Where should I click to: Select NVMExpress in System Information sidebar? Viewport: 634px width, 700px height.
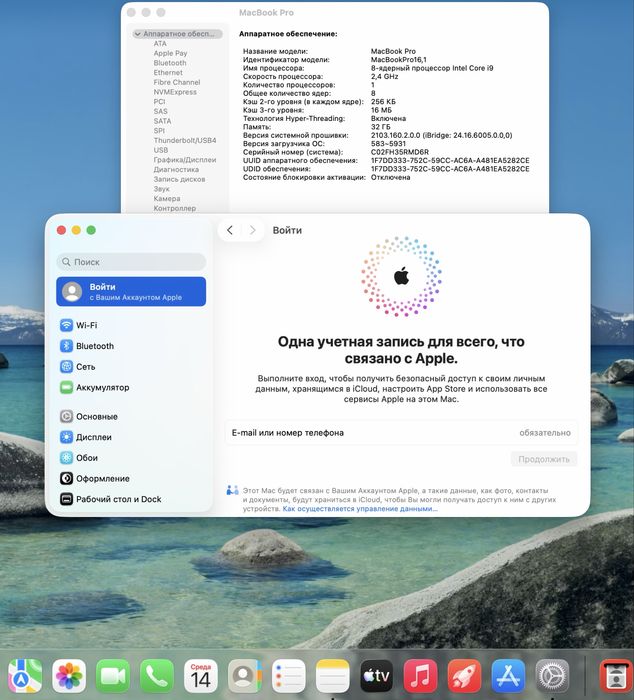[x=175, y=92]
